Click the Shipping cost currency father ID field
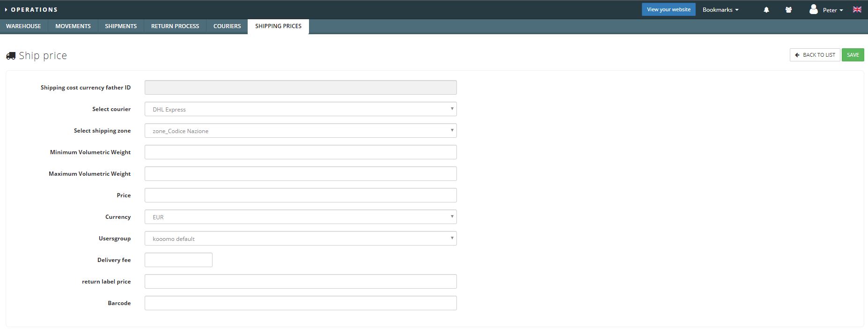The width and height of the screenshot is (868, 329). [301, 88]
